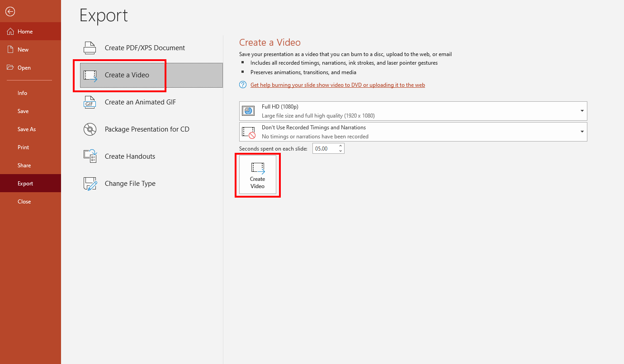Click the Change File Type icon
The width and height of the screenshot is (624, 364).
[90, 183]
